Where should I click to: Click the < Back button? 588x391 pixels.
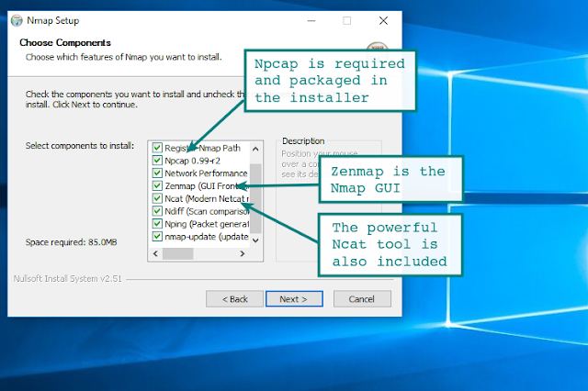click(x=235, y=299)
